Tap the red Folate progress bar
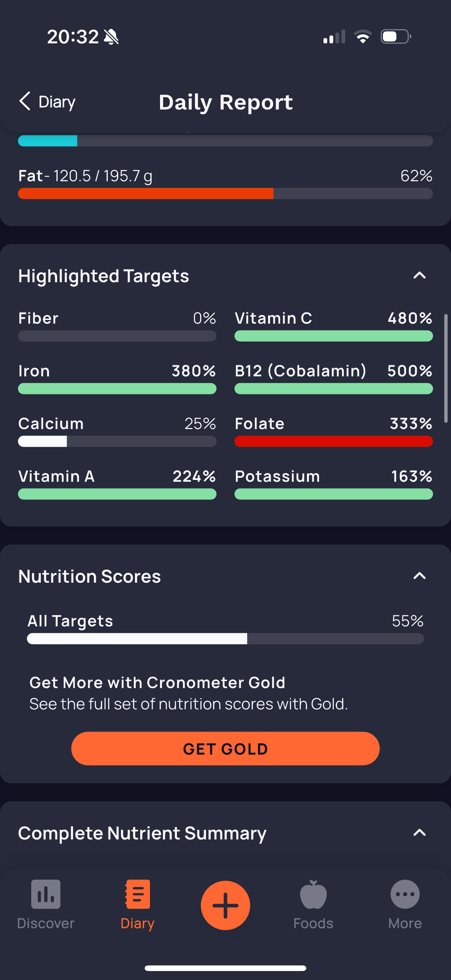The width and height of the screenshot is (451, 980). click(x=334, y=441)
